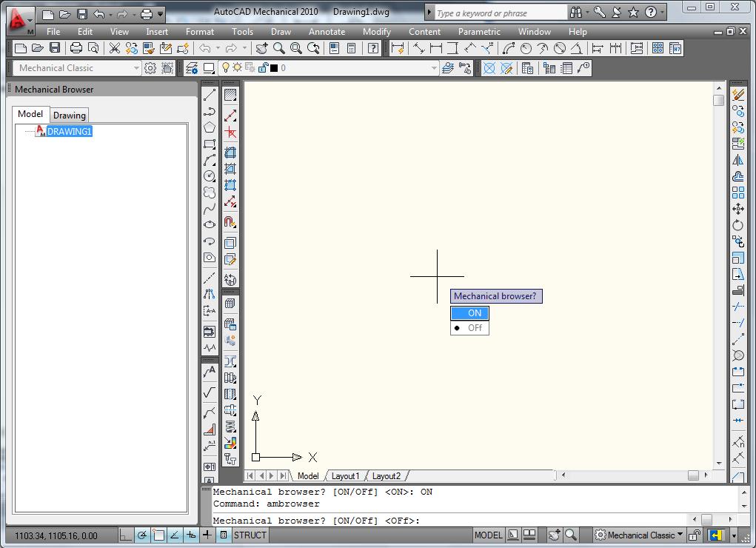
Task: Open status bar Mechanical Classic workspace switcher
Action: 639,535
